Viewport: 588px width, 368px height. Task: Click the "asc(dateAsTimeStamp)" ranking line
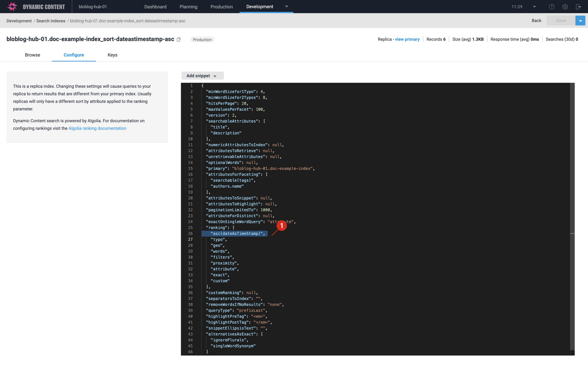click(238, 234)
